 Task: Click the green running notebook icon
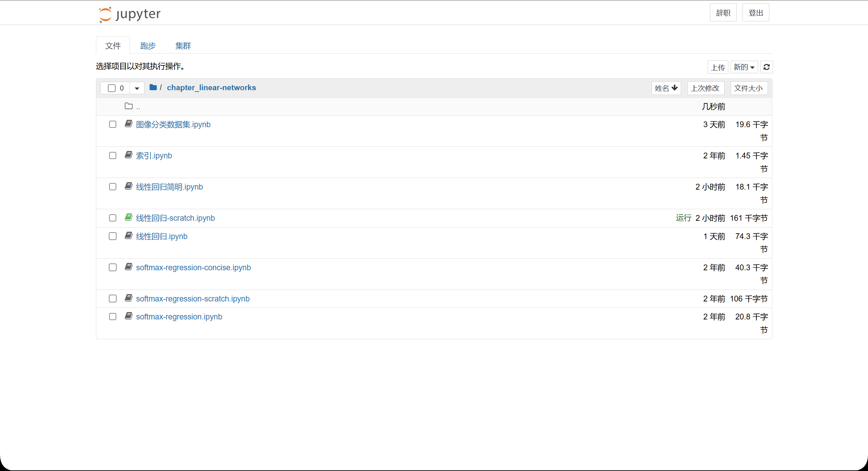[129, 217]
